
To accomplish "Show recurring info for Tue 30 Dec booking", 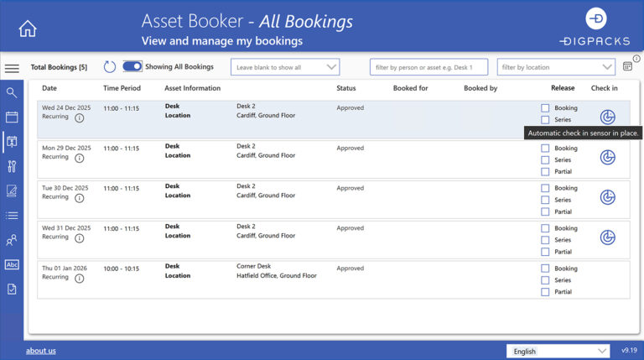I will [80, 199].
